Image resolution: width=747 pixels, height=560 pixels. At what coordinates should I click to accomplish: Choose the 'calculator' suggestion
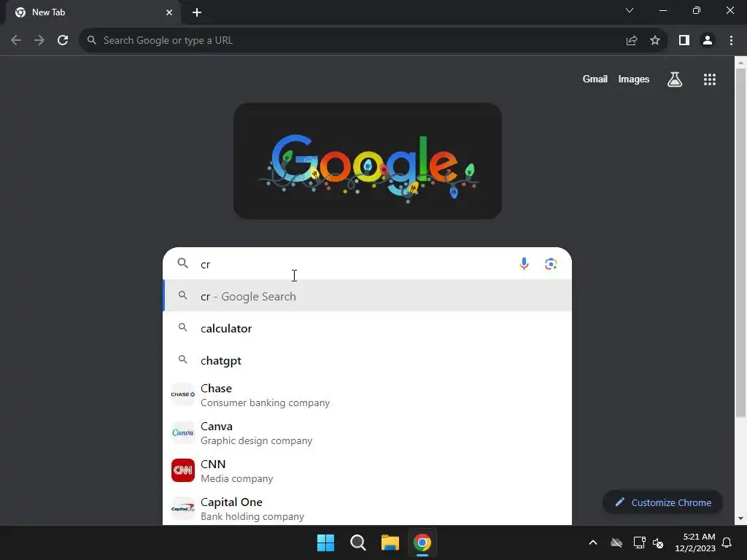[368, 328]
